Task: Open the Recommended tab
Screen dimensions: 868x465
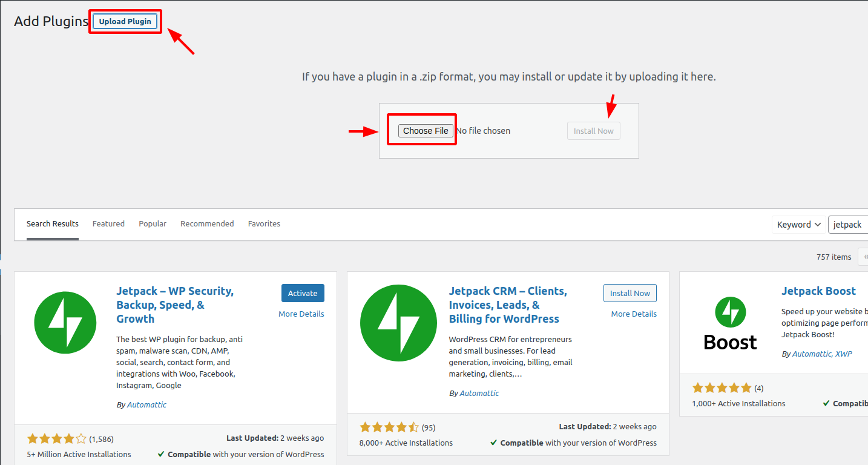Action: (x=207, y=223)
